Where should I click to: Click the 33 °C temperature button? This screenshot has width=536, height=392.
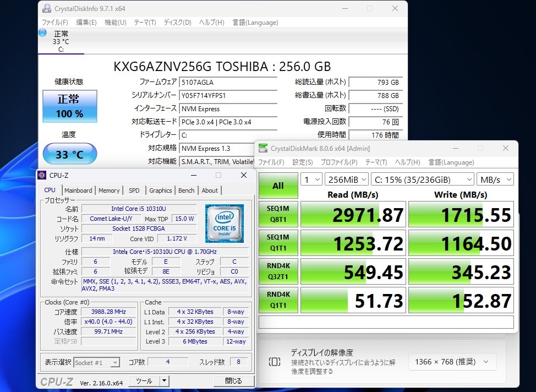[70, 154]
